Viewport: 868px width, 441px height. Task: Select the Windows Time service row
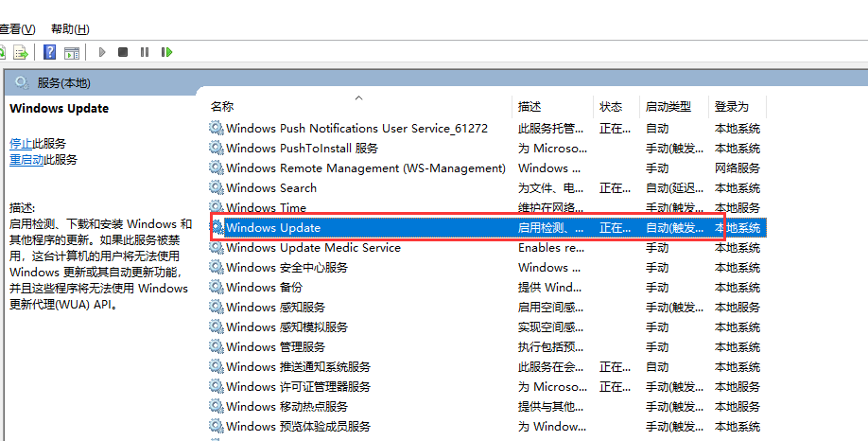[487, 208]
